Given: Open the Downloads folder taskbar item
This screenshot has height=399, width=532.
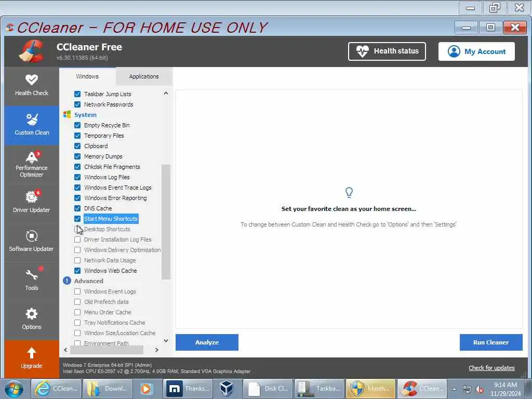Looking at the screenshot, I should [x=107, y=389].
